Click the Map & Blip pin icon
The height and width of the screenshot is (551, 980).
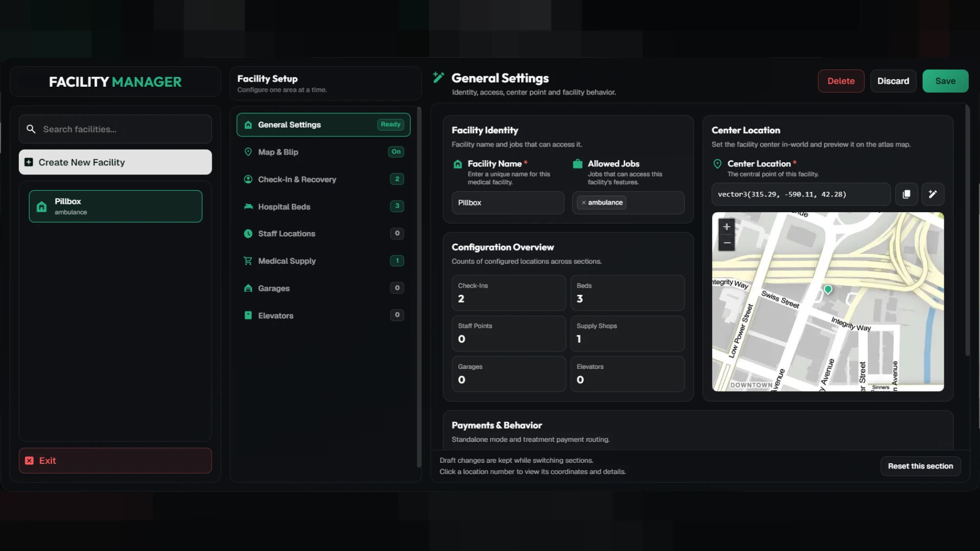point(248,152)
